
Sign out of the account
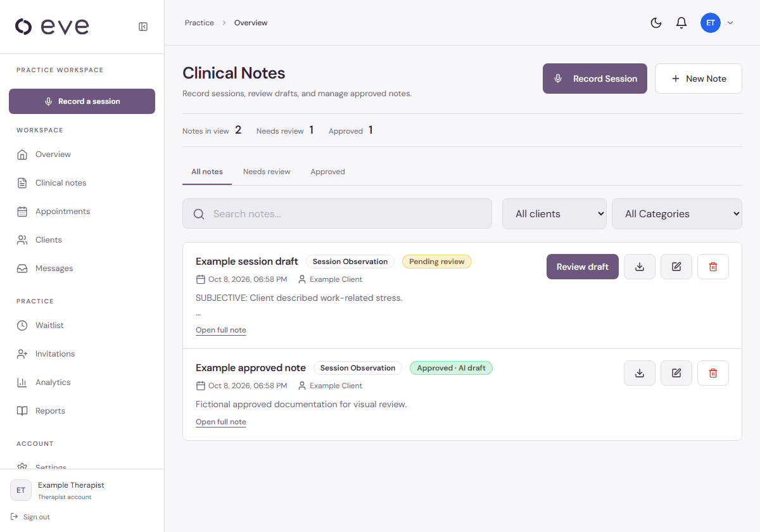(x=30, y=517)
